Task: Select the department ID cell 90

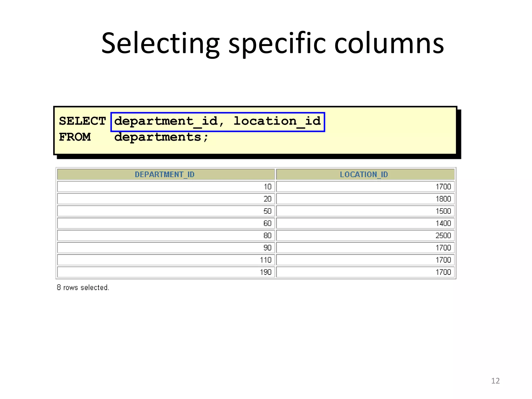Action: tap(166, 248)
